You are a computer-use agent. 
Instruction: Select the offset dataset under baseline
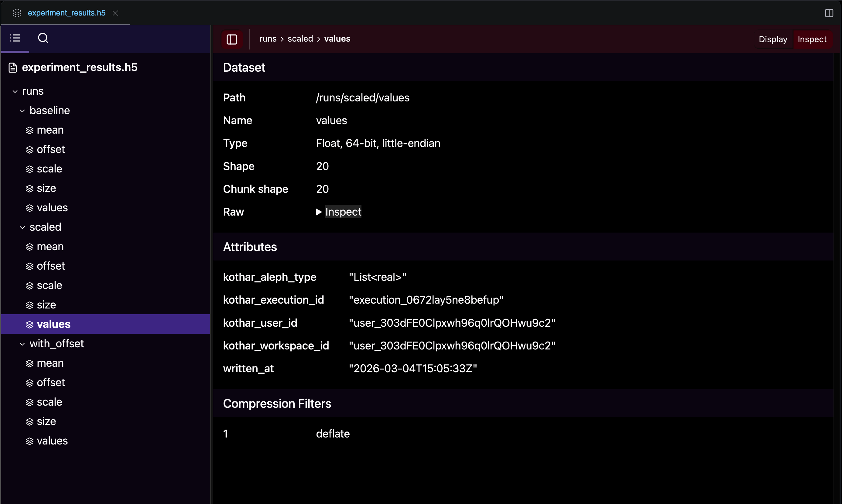(x=51, y=149)
